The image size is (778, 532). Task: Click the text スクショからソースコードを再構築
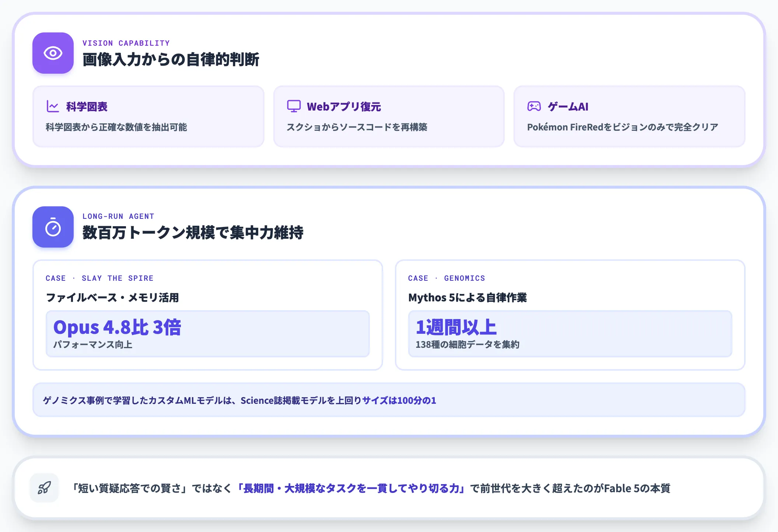(357, 127)
